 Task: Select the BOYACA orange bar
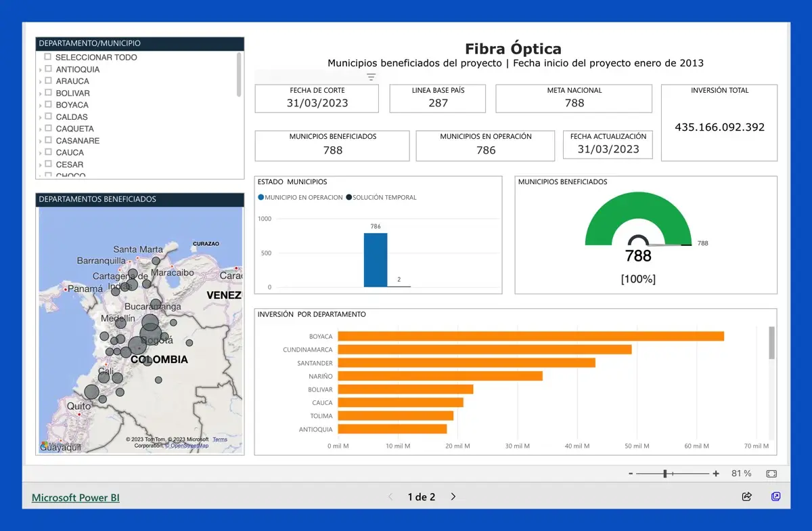pos(531,336)
